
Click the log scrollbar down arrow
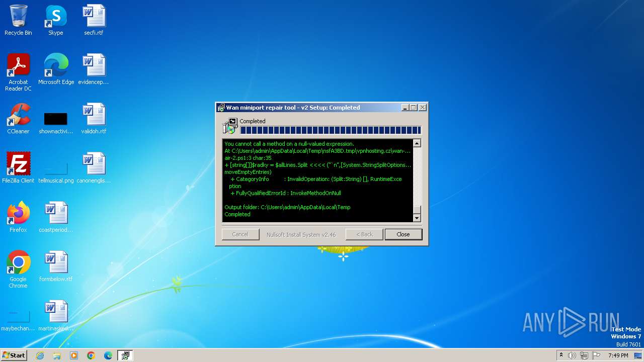click(x=417, y=218)
